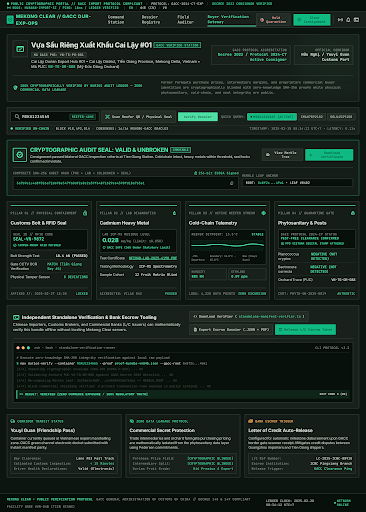The width and height of the screenshot is (366, 512).
Task: Click the terminal RESULT: VERIFIED output line
Action: coord(183,394)
